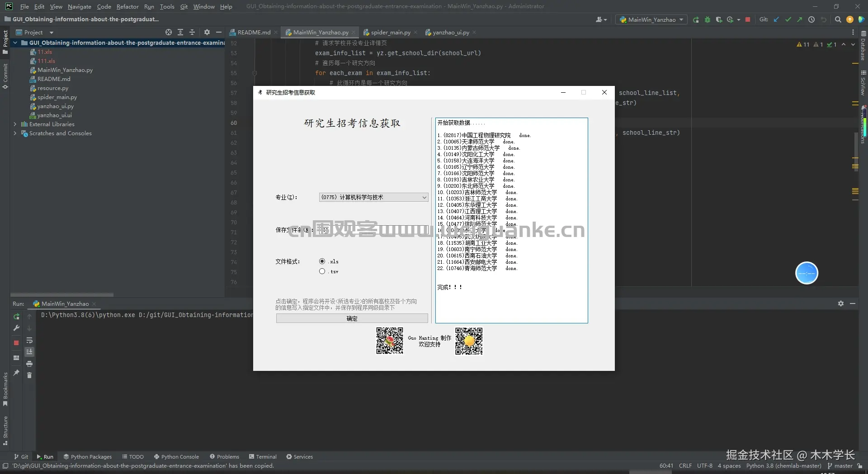
Task: Collapse the GUI_Obtaining-information root folder
Action: pos(15,43)
